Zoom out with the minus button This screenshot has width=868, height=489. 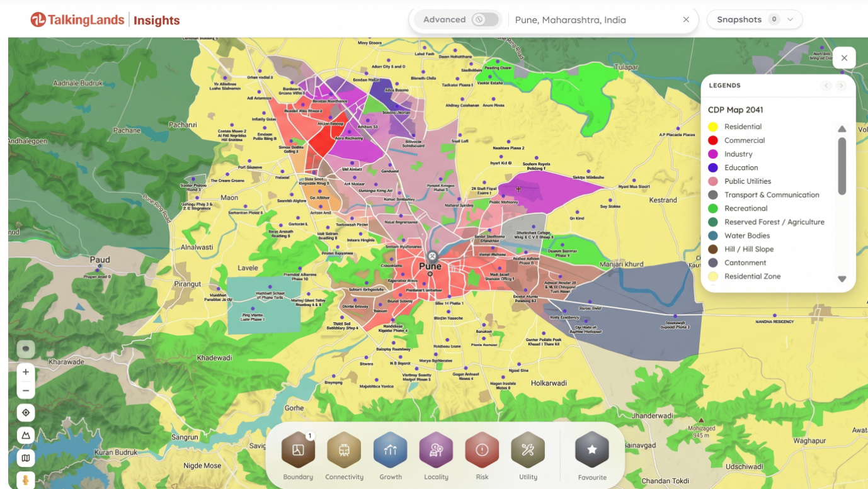click(26, 390)
